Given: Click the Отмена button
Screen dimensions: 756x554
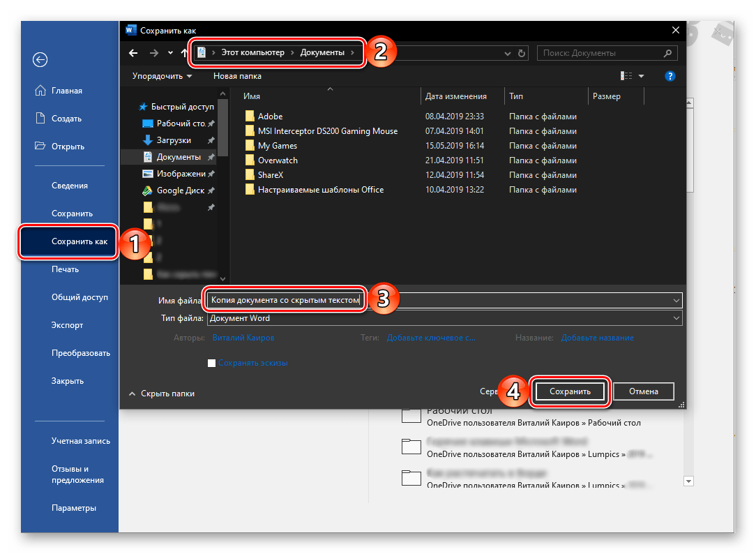Looking at the screenshot, I should pos(643,391).
